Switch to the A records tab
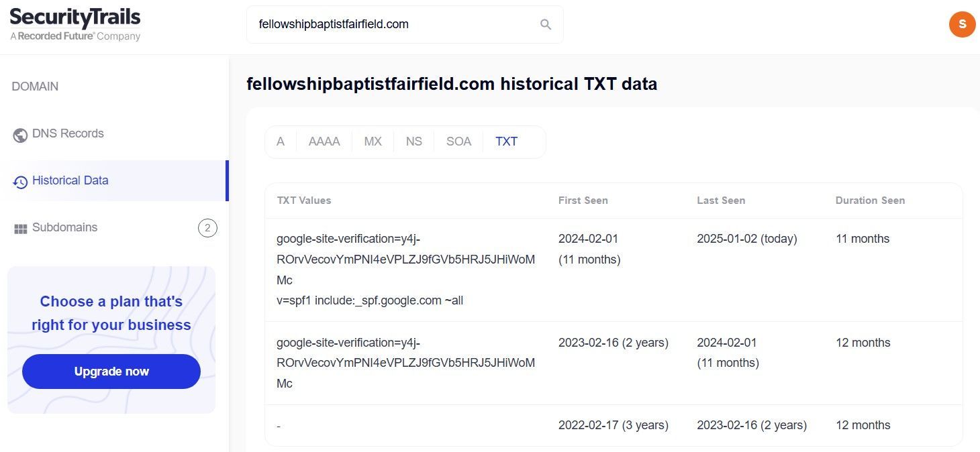980x452 pixels. (x=281, y=142)
